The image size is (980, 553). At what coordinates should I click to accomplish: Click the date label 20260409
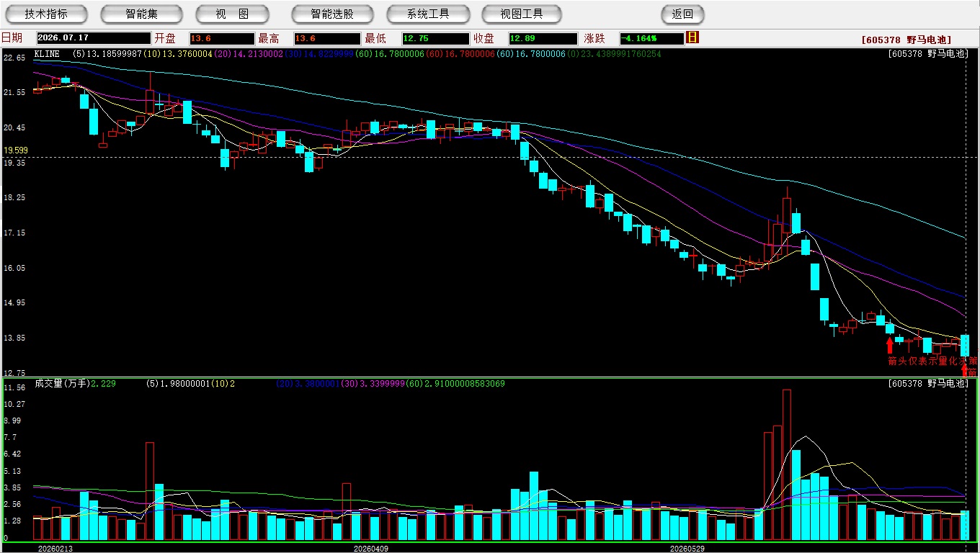tap(370, 548)
